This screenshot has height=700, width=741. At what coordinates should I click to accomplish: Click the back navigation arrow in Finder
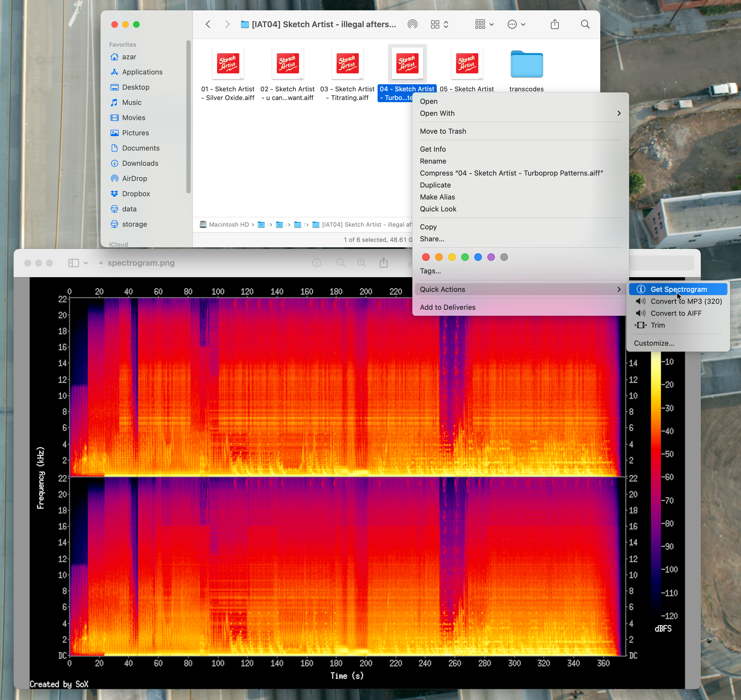pyautogui.click(x=208, y=24)
